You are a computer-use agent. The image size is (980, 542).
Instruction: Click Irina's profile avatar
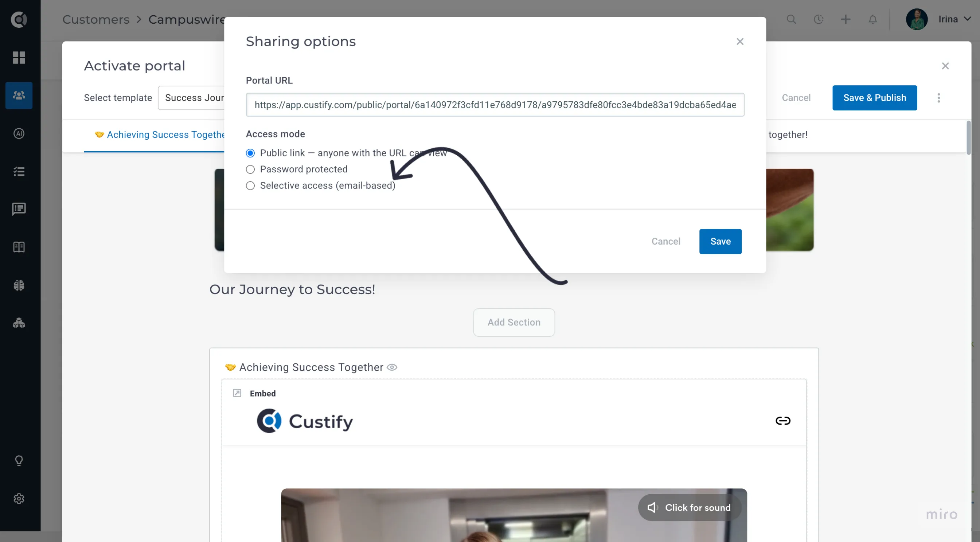coord(917,19)
